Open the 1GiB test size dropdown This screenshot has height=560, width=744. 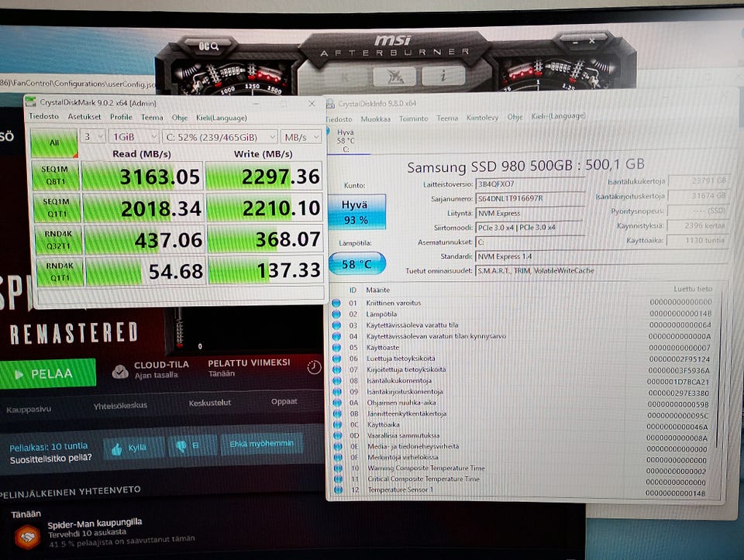click(133, 136)
